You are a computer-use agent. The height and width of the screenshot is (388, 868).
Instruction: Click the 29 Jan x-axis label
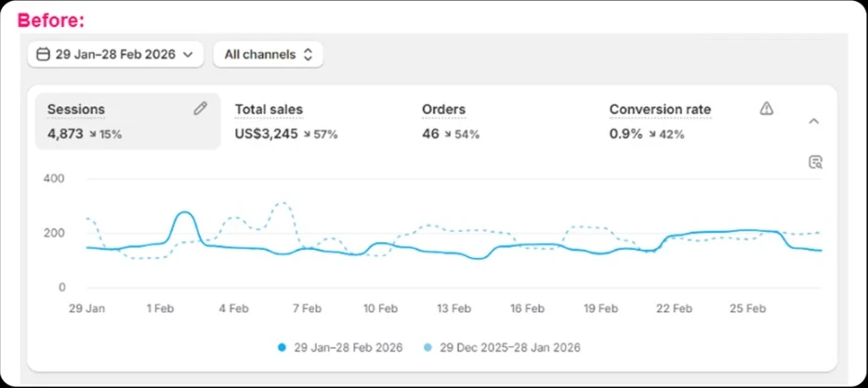point(86,308)
